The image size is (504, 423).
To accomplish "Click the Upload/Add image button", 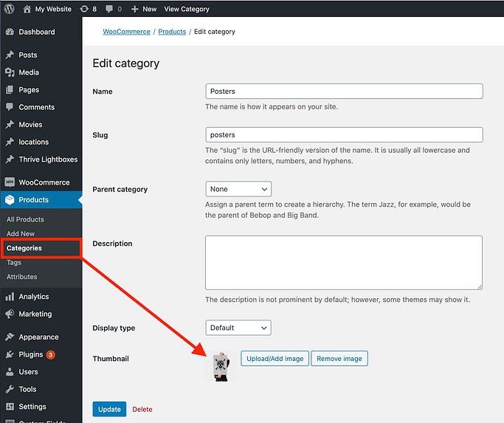I will 275,358.
